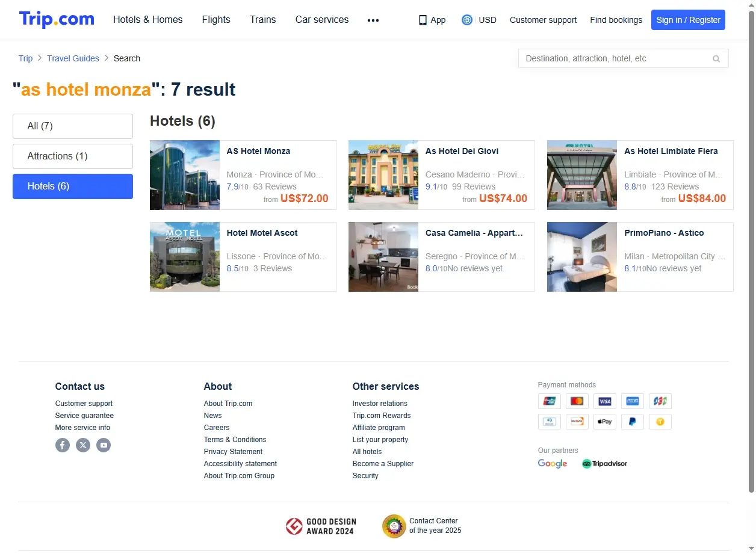The height and width of the screenshot is (554, 756).
Task: Open Casa Camelia apartment photo
Action: 383,257
